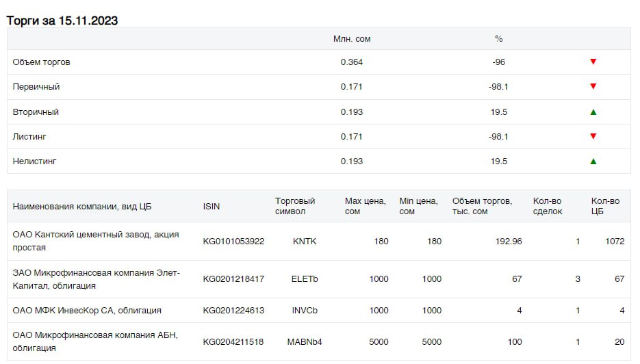640x364 pixels.
Task: Select the Листинг row label
Action: pyautogui.click(x=29, y=137)
